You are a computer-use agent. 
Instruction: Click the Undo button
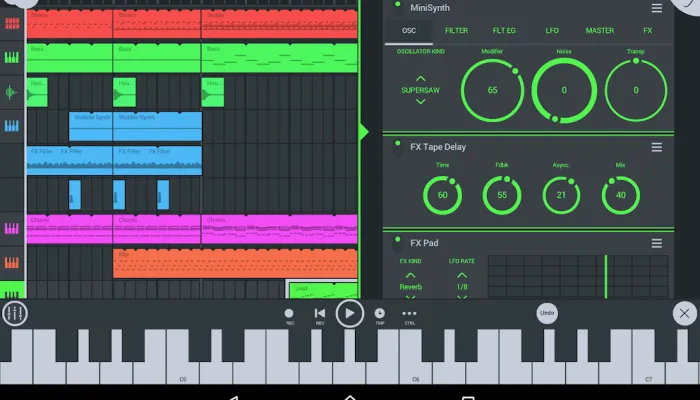tap(547, 313)
